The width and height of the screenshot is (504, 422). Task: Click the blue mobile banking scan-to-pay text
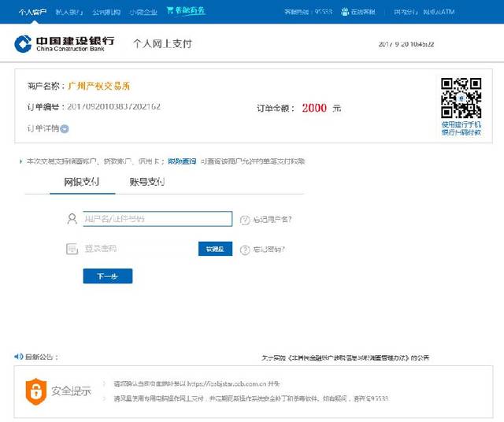point(461,128)
